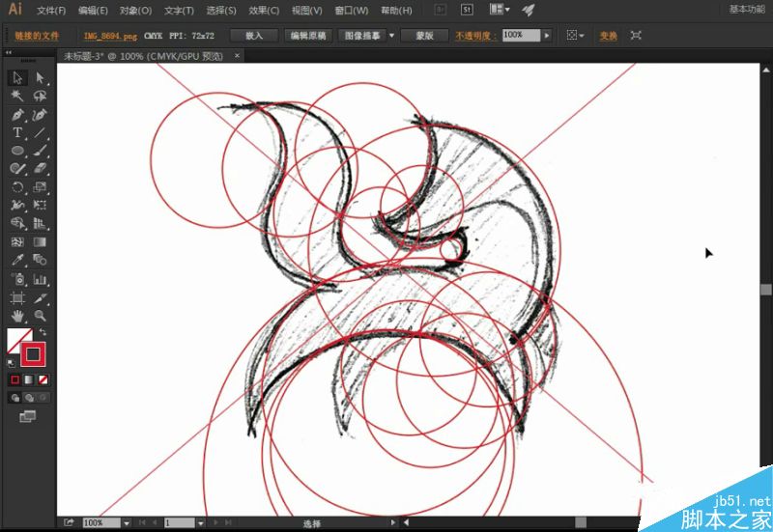
Task: Select the Column Graph tool
Action: 40,279
